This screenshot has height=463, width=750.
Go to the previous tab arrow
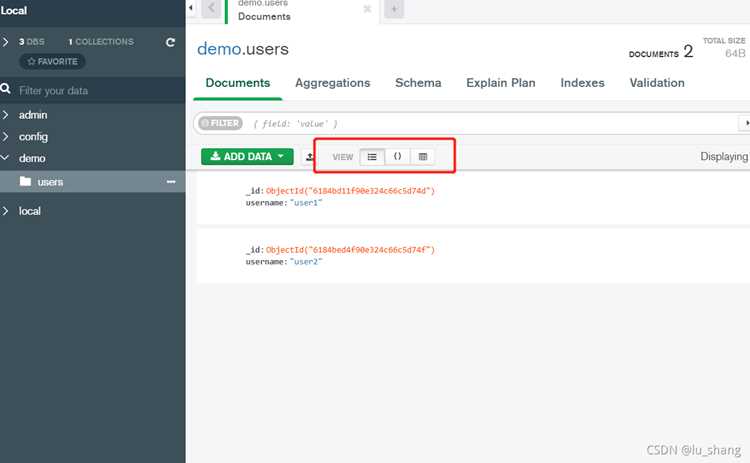click(x=211, y=9)
